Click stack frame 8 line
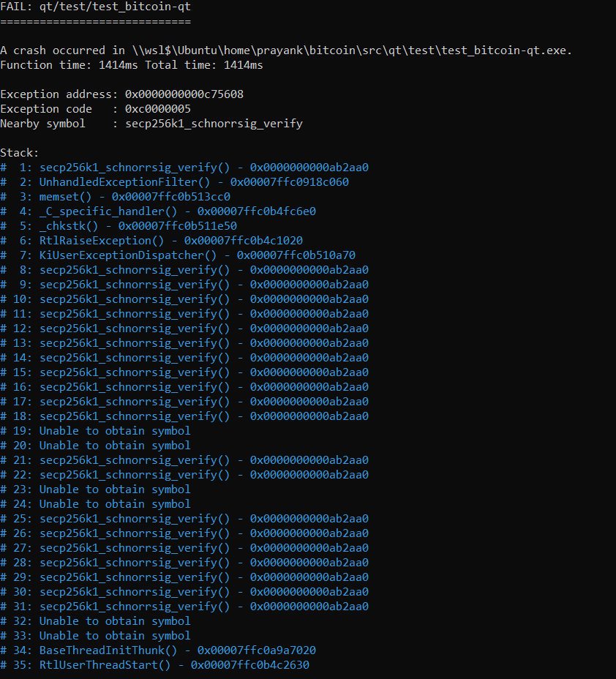This screenshot has width=616, height=679. [184, 270]
